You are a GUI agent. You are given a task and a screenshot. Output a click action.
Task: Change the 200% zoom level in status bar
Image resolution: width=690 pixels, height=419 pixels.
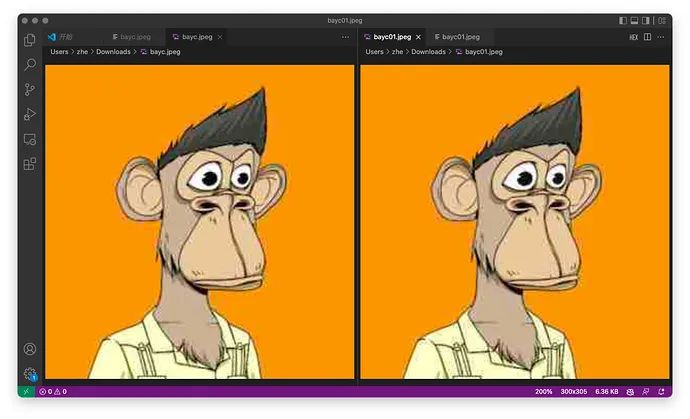543,391
